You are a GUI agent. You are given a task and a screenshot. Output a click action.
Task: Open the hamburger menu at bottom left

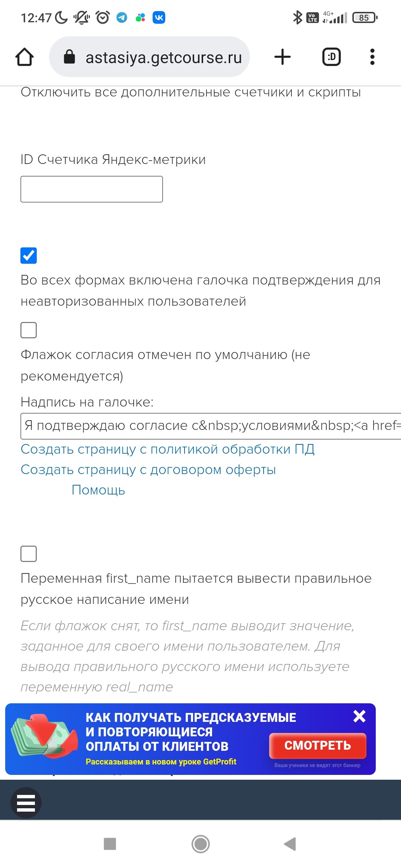point(26,803)
